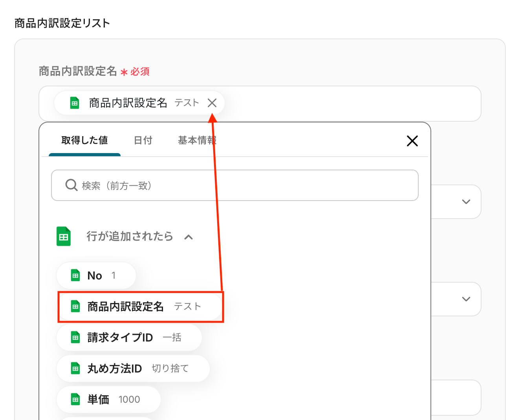Click the Sheets icon on the 単価 item

click(75, 399)
